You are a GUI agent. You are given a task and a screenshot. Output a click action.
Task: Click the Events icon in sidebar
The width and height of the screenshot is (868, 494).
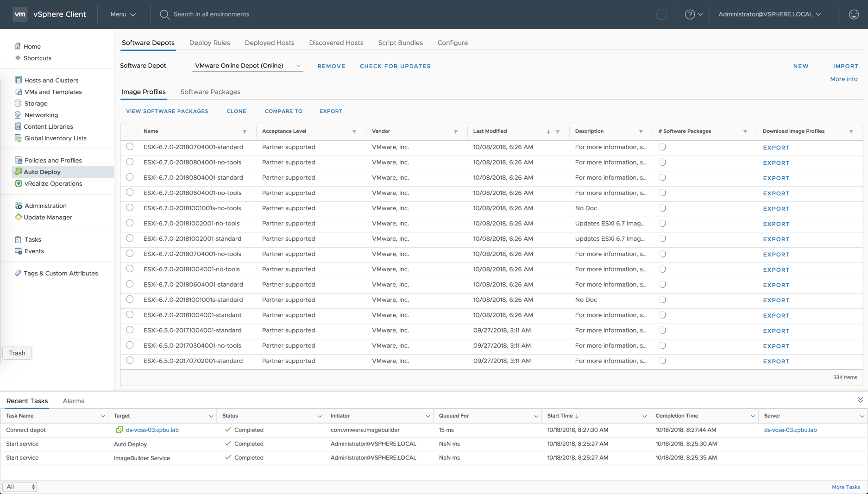(x=18, y=251)
